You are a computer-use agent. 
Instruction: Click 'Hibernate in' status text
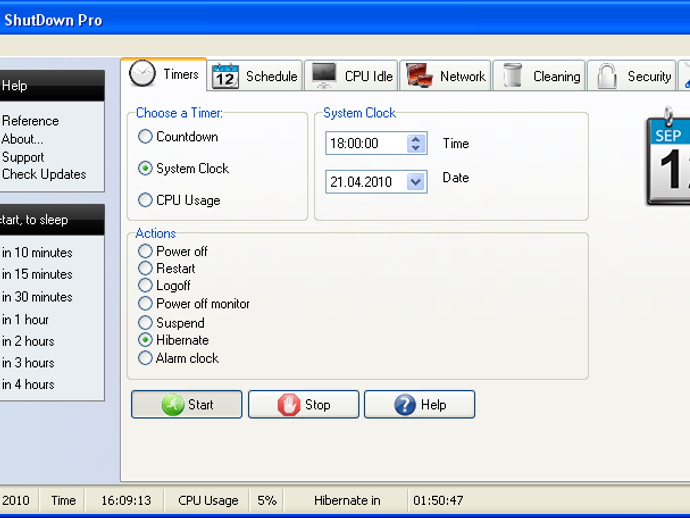click(x=347, y=500)
